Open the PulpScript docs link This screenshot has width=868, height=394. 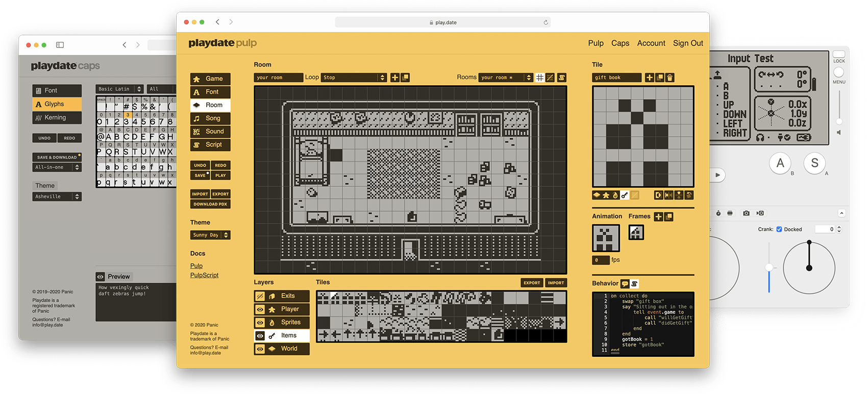[204, 275]
